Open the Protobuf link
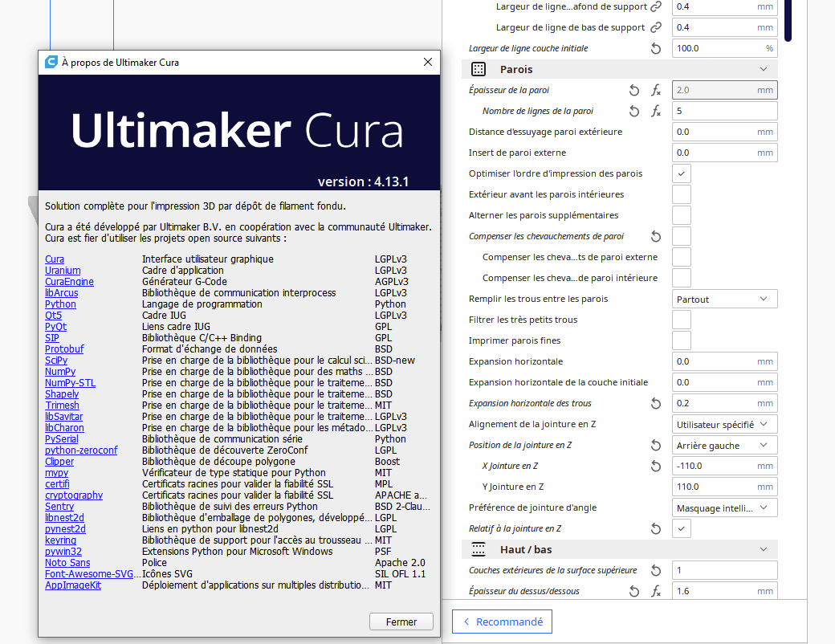This screenshot has width=835, height=644. point(64,349)
